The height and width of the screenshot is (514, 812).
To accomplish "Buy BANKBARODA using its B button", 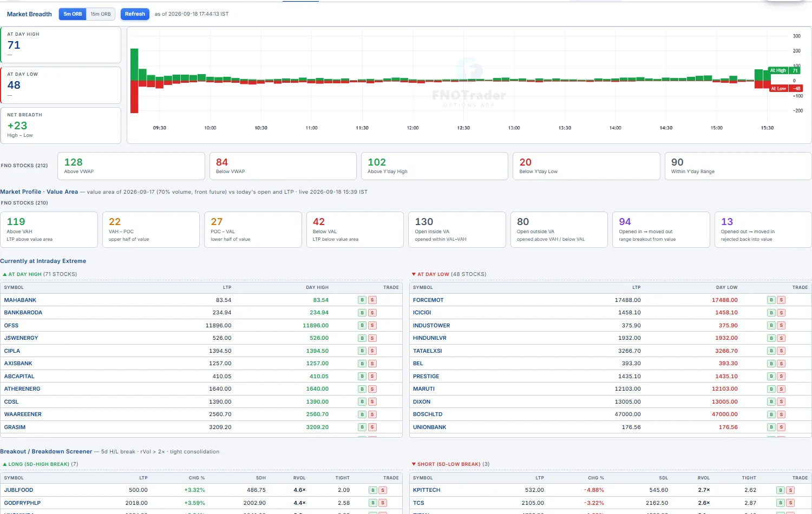I will 362,313.
